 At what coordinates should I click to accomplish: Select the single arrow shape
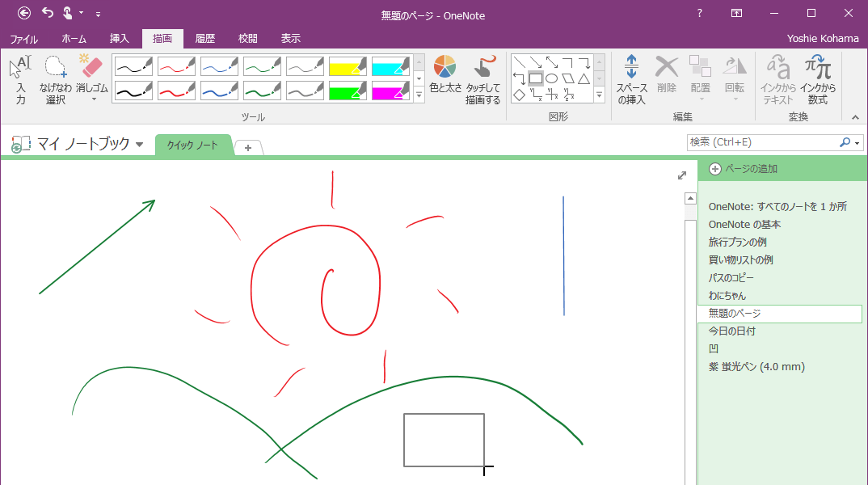(x=535, y=62)
